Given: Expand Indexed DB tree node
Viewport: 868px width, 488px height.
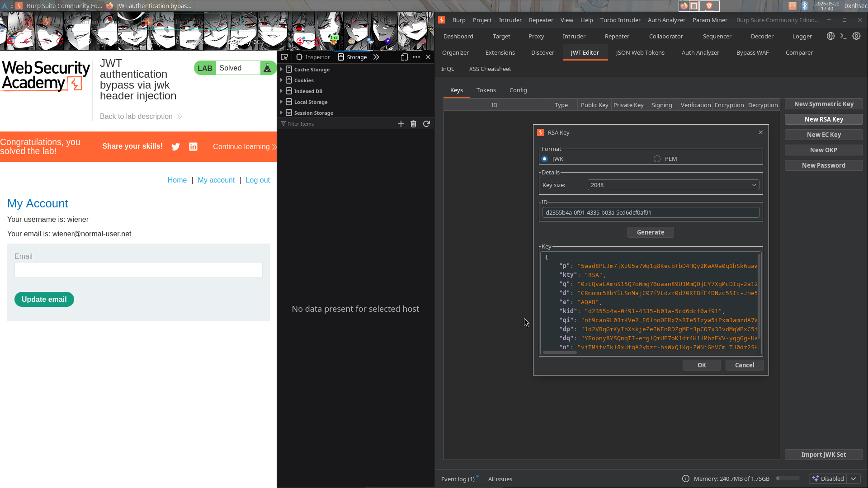Looking at the screenshot, I should tap(282, 91).
